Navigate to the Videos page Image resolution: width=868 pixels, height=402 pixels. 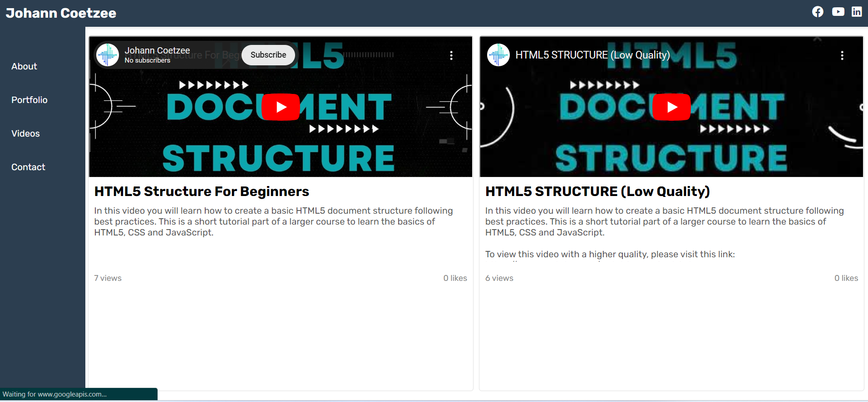[25, 133]
